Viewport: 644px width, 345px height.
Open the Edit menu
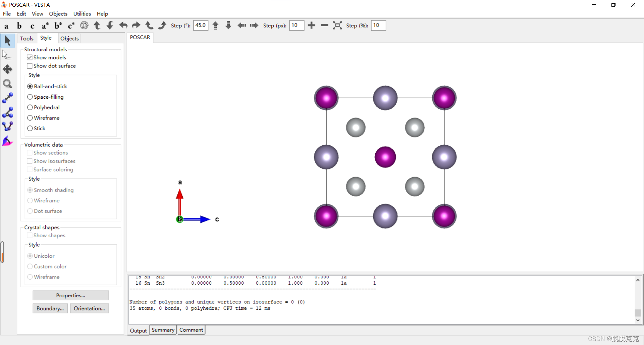pos(21,14)
